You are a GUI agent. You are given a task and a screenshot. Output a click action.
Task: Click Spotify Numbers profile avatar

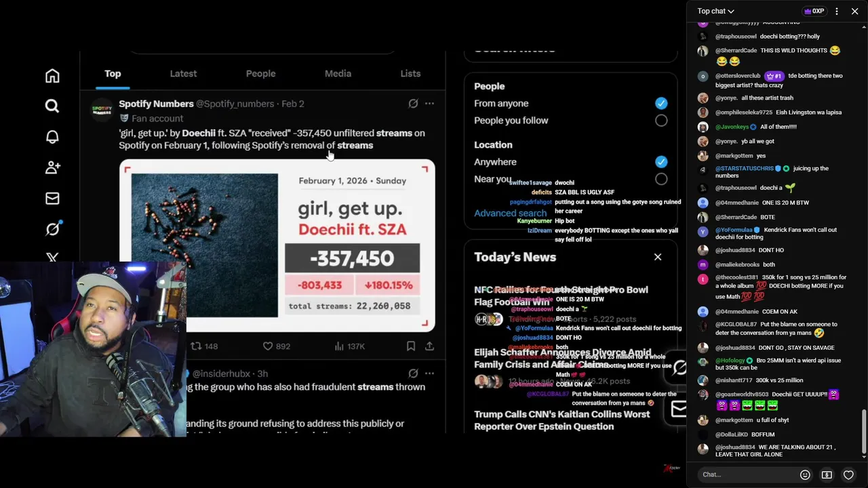point(102,109)
